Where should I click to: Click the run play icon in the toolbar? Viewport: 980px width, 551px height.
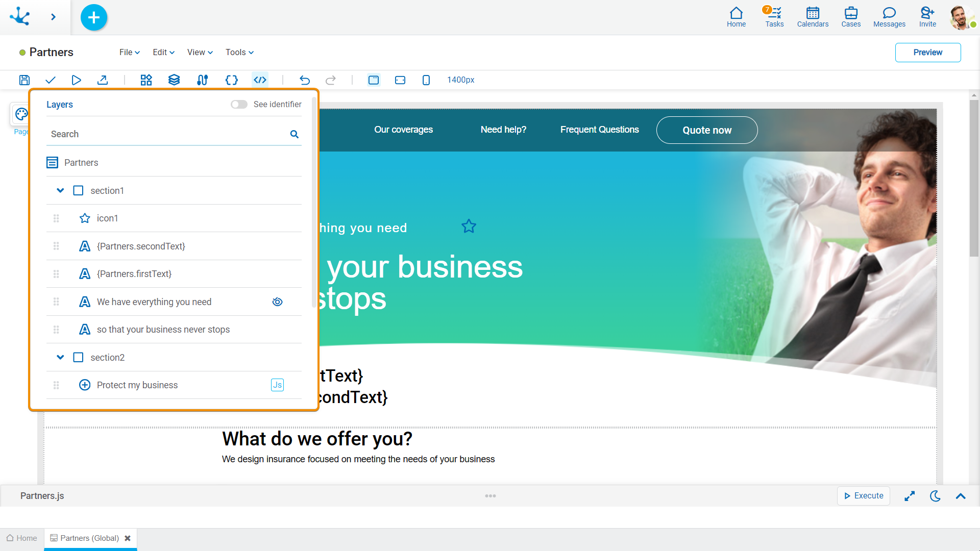77,80
